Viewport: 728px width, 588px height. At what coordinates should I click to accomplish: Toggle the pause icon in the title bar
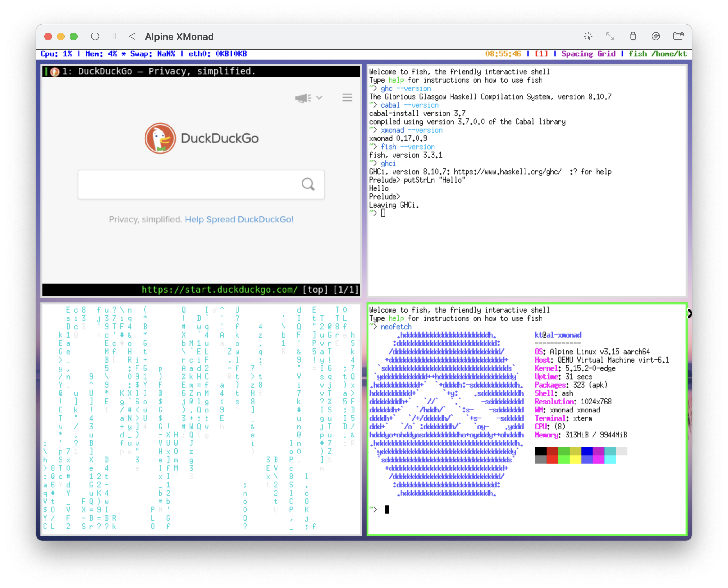click(x=114, y=36)
